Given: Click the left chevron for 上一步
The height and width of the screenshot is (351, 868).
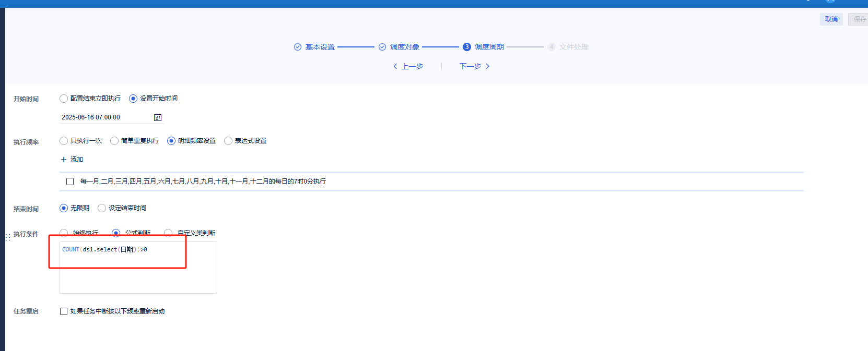Looking at the screenshot, I should click(x=395, y=66).
